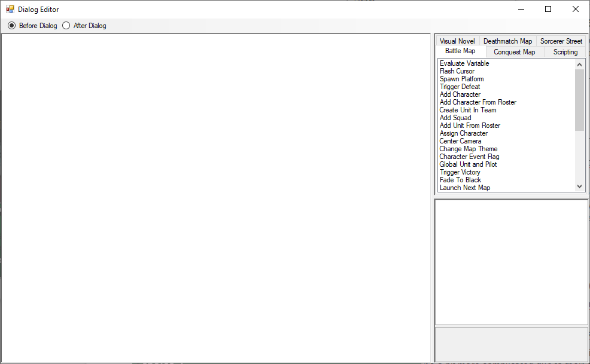Click the scrollbar thumb in the list

pos(579,100)
